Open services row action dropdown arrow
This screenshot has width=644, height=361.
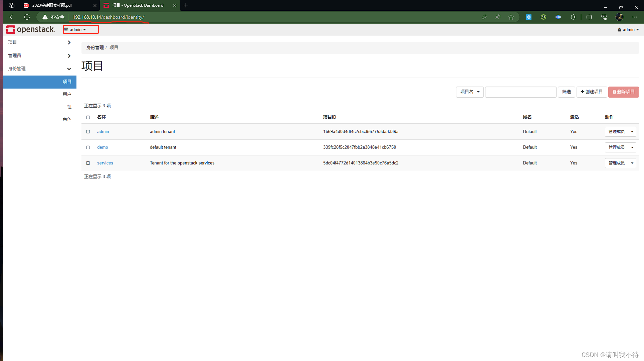(632, 163)
